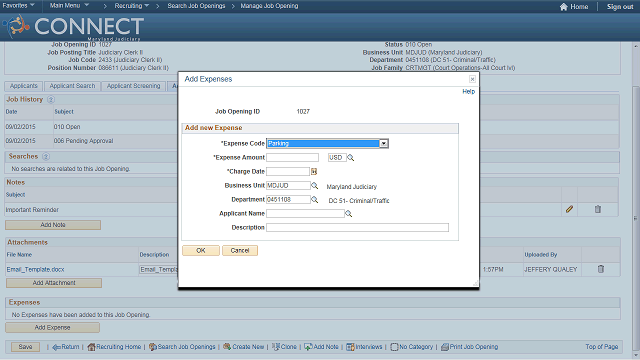Click Sign out

pos(620,7)
